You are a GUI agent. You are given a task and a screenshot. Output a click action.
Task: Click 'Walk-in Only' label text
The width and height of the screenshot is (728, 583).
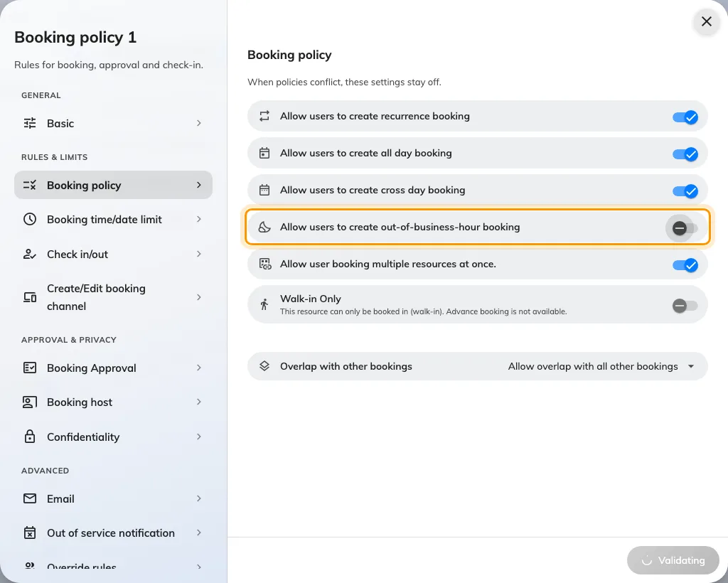(310, 299)
